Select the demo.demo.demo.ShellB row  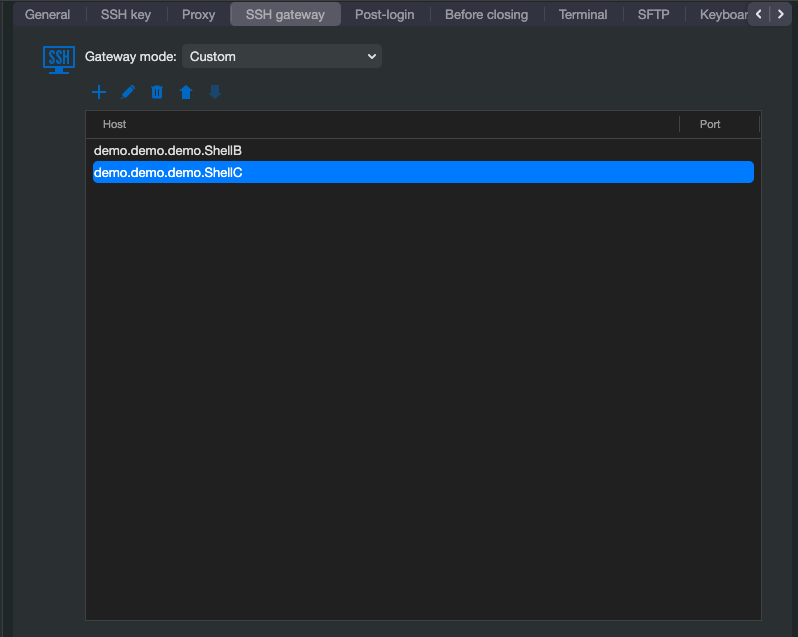(423, 151)
